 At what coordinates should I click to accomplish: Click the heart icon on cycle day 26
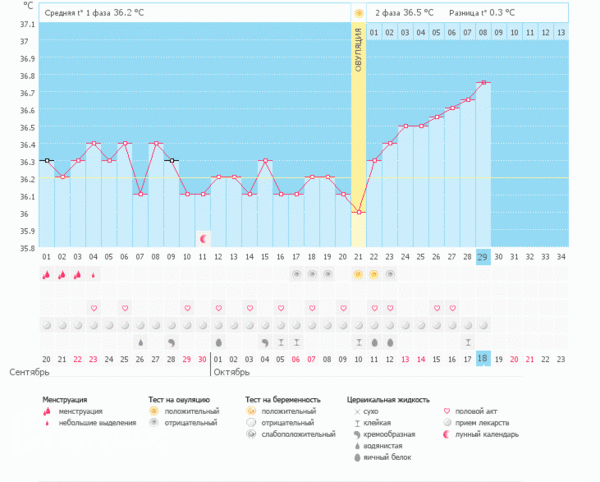point(436,308)
